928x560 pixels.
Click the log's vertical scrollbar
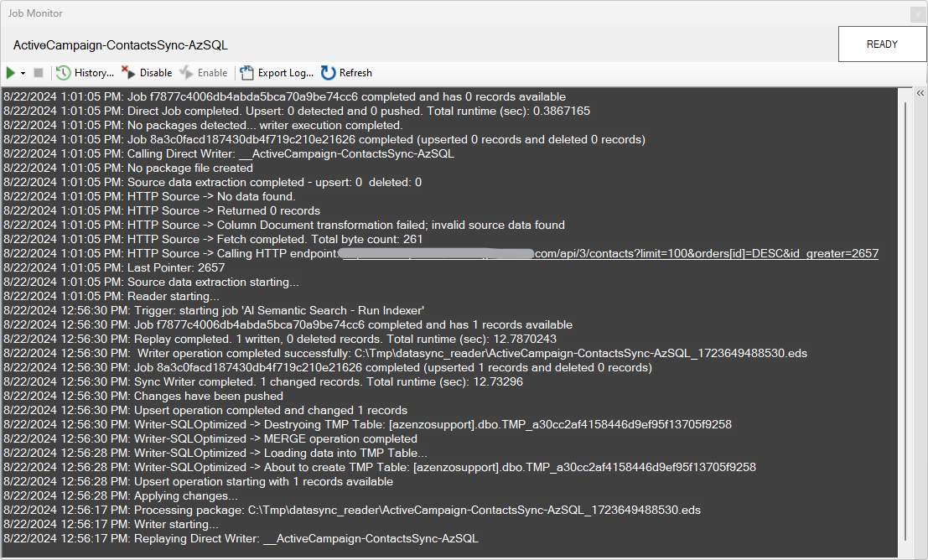pos(905,319)
